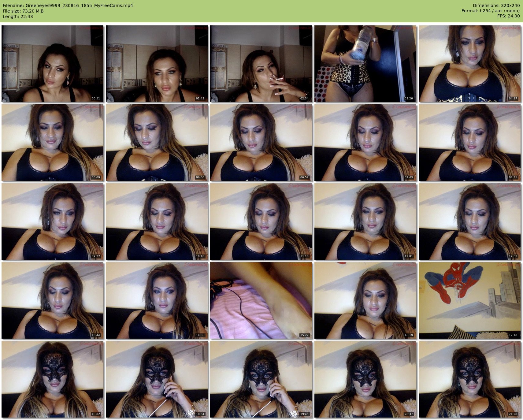Select the "FPS: 24.00" text

point(508,17)
